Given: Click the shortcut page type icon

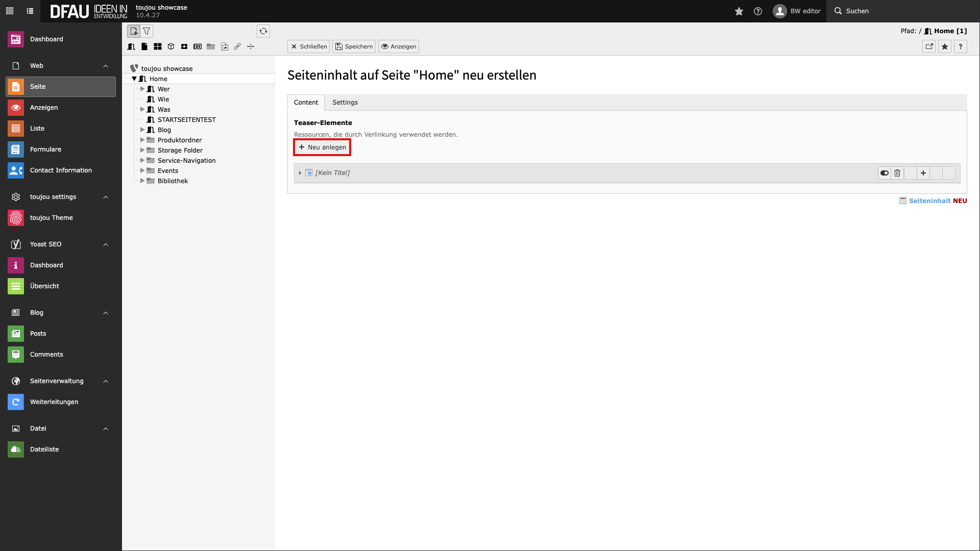Looking at the screenshot, I should 225,46.
